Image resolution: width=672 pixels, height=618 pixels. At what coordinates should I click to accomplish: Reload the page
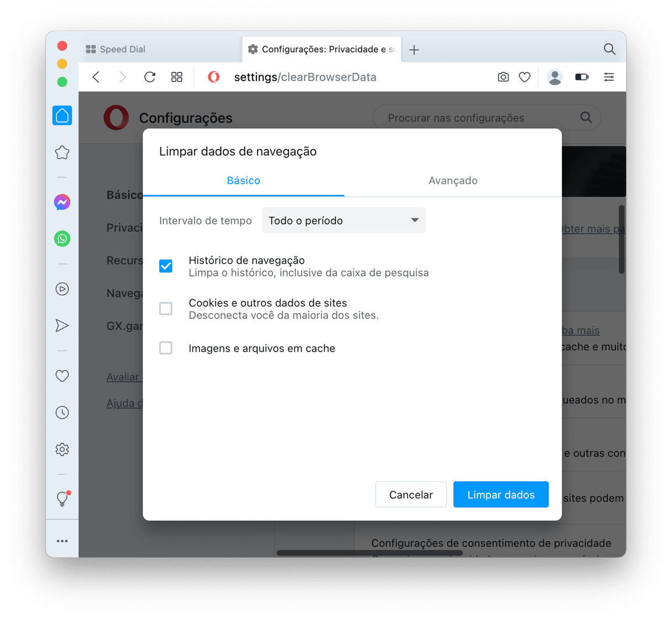click(150, 77)
